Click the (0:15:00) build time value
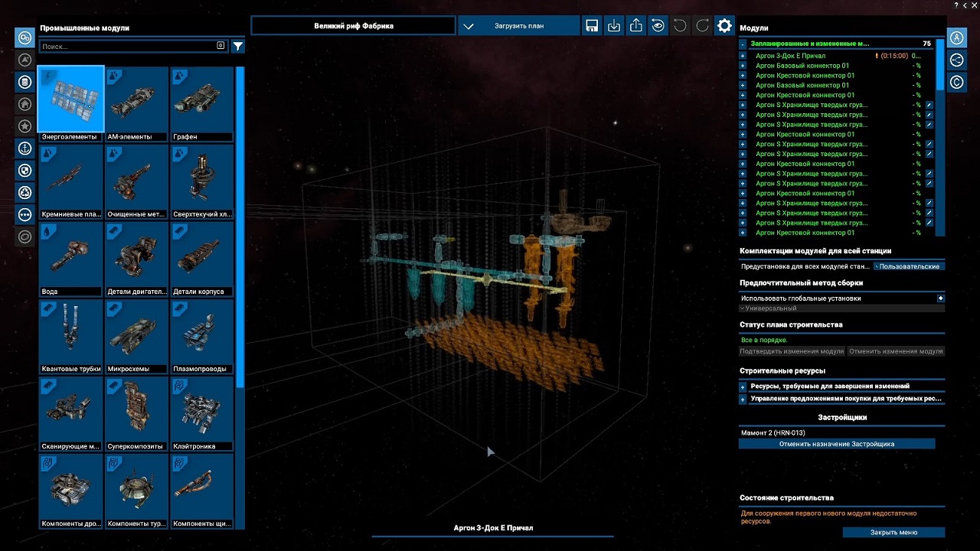The height and width of the screenshot is (551, 980). (894, 56)
